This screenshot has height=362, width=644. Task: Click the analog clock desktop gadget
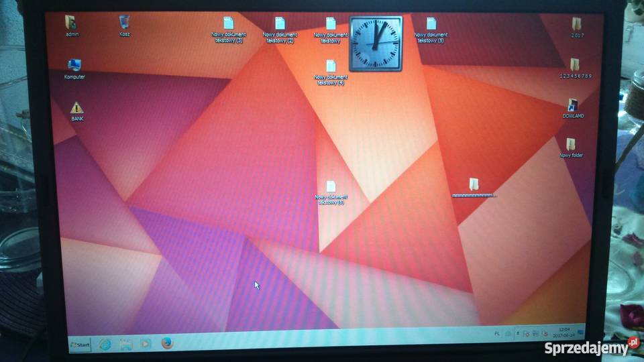pos(376,44)
